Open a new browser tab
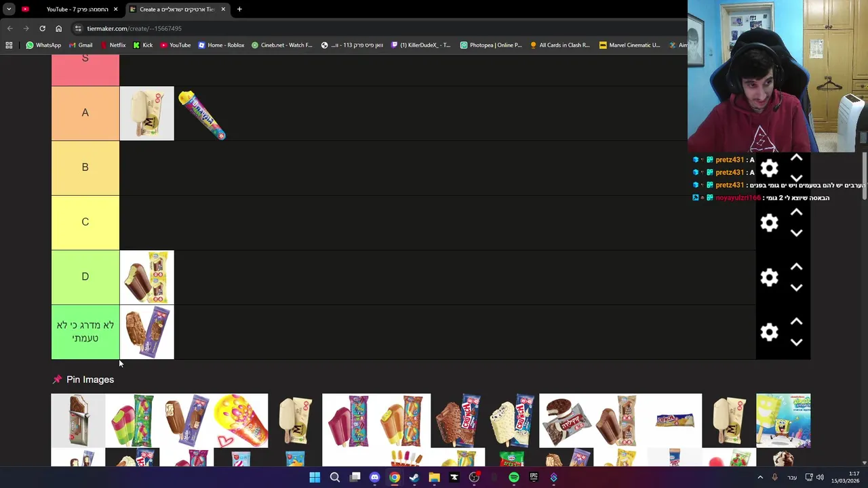 [x=239, y=9]
